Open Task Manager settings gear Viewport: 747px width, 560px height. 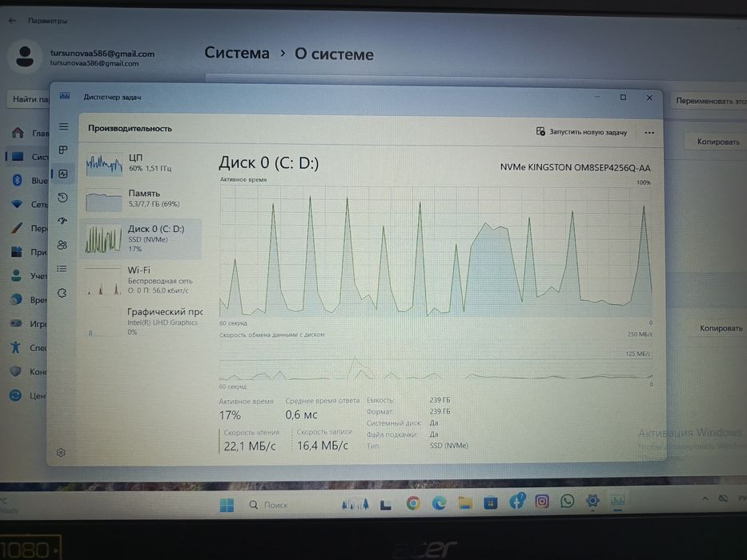point(61,452)
